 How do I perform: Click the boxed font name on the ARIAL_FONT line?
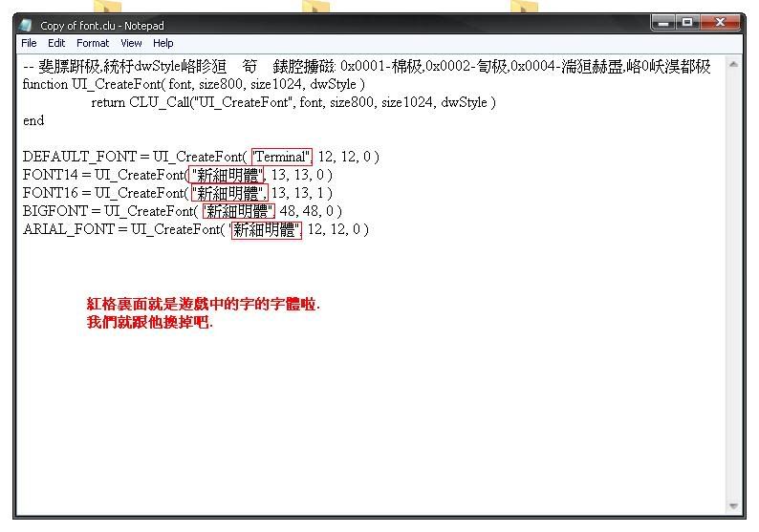coord(266,229)
